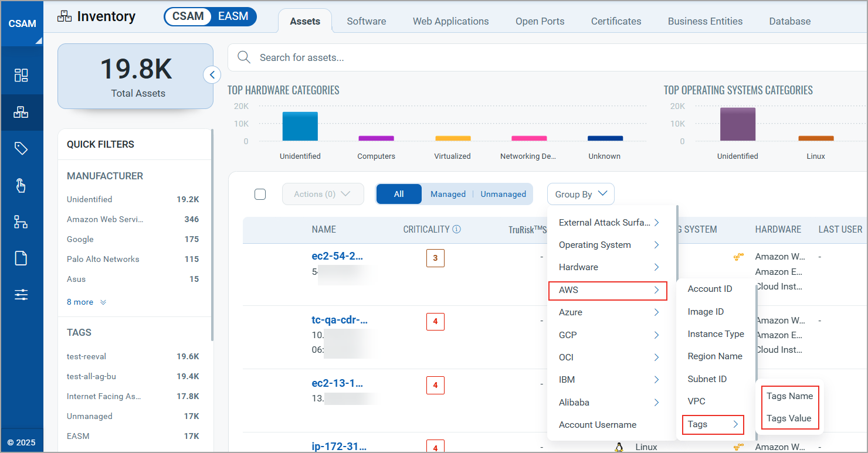Show All assets filter
This screenshot has height=453, width=868.
[399, 194]
